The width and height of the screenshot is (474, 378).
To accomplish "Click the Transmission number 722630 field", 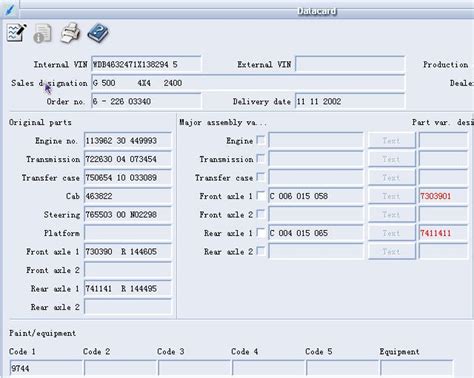I will pyautogui.click(x=128, y=159).
